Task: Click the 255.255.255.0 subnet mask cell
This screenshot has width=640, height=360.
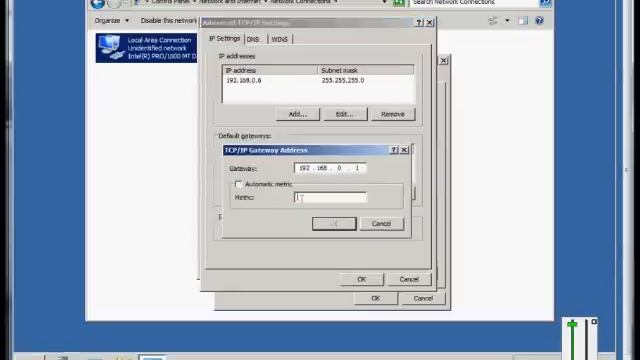Action: tap(343, 80)
